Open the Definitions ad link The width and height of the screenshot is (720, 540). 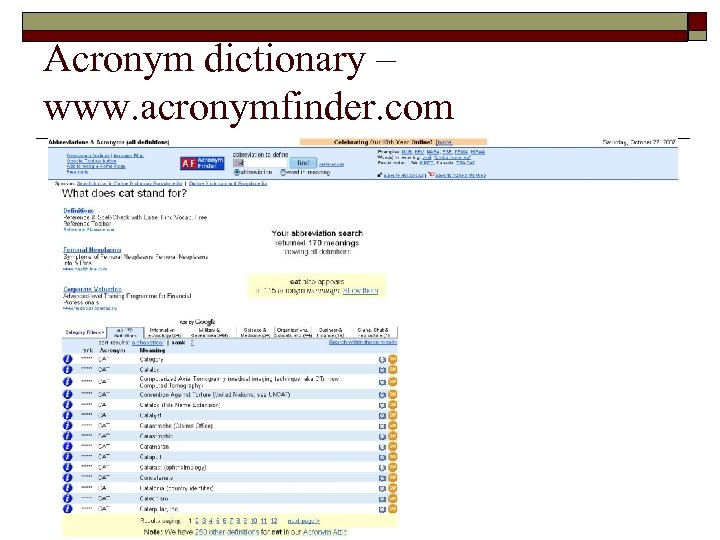pos(79,211)
